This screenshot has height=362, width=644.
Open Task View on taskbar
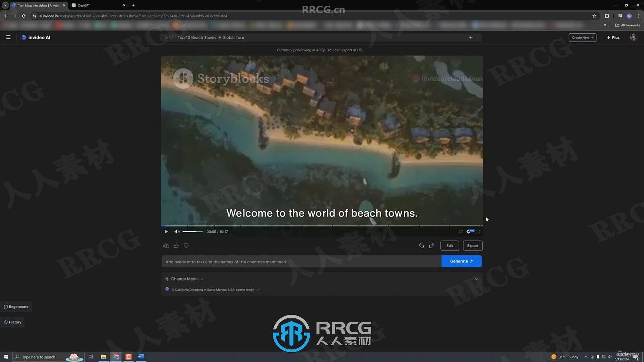tap(91, 357)
